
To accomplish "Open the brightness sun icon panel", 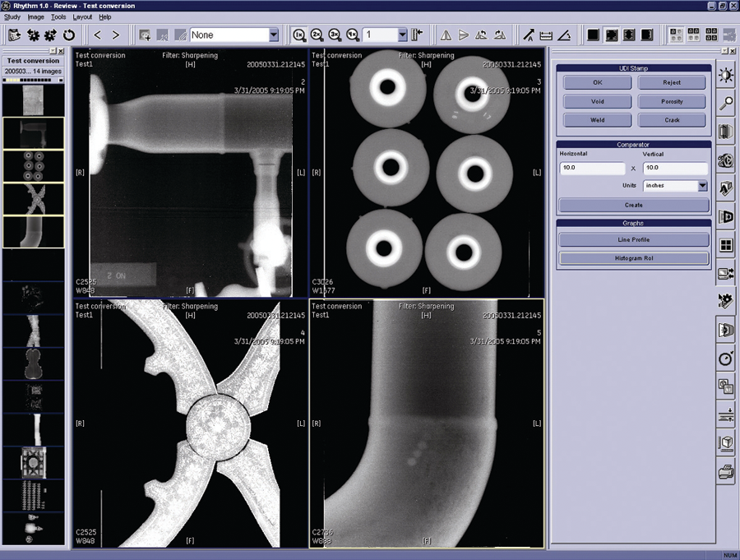I will (x=725, y=76).
